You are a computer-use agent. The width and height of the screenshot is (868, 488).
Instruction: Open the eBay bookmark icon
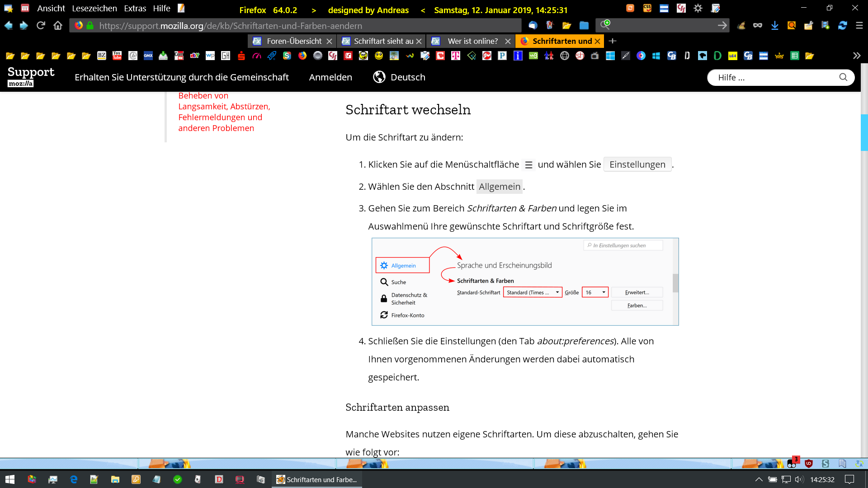[x=194, y=56]
